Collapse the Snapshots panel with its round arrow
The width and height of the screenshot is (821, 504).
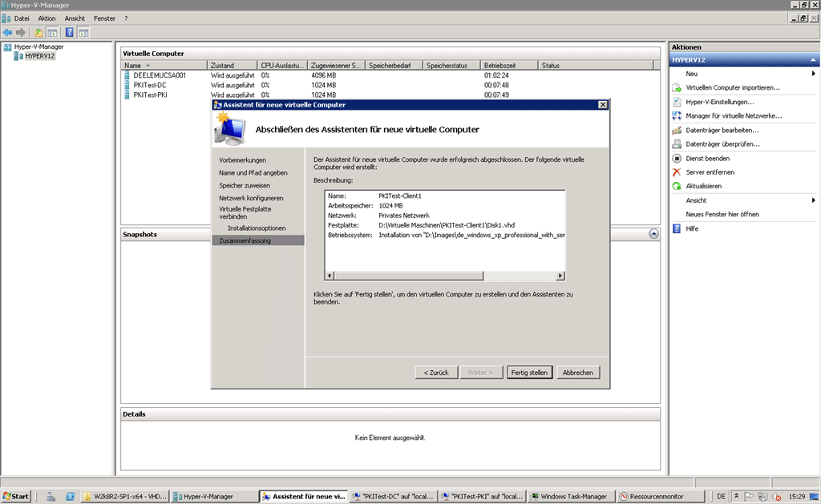[x=653, y=234]
